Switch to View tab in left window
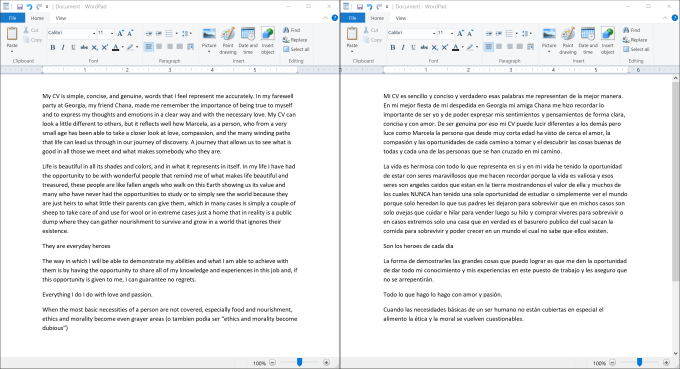Viewport: 680px width, 369px height. 61,18
